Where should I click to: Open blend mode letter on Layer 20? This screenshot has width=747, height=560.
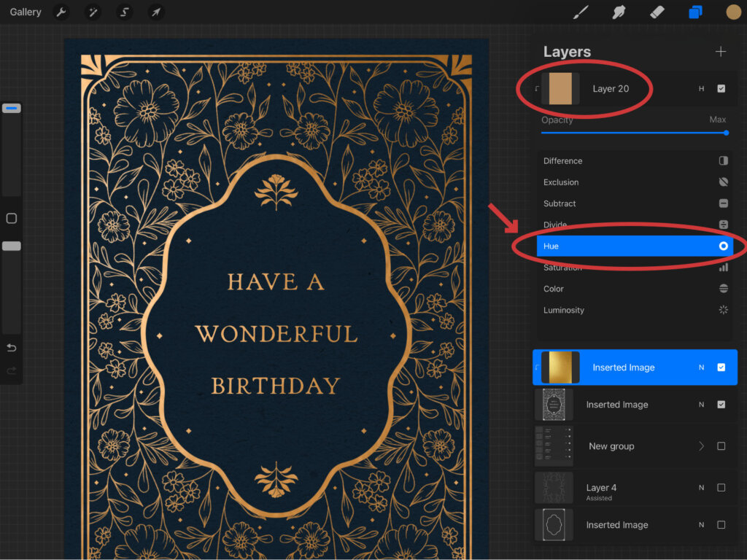point(702,89)
